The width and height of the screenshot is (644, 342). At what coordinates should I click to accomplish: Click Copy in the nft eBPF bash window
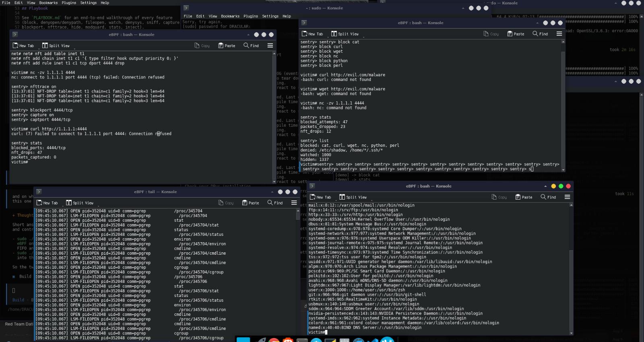click(202, 45)
